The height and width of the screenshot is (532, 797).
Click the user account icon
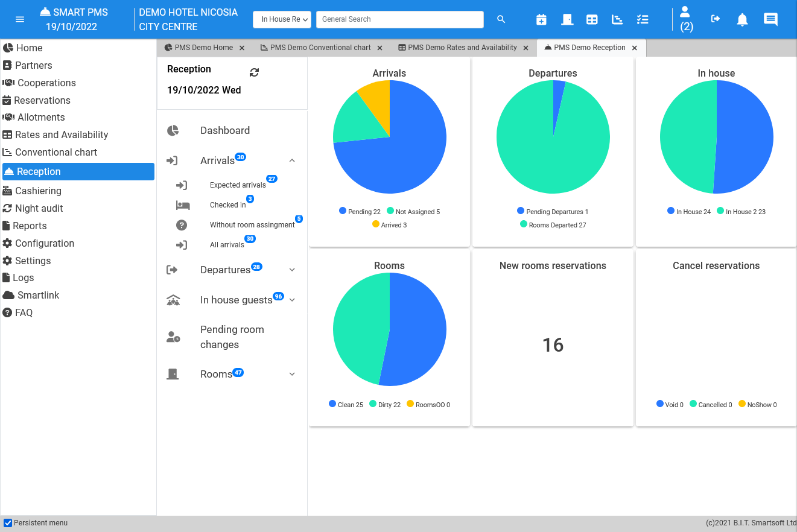(x=685, y=12)
